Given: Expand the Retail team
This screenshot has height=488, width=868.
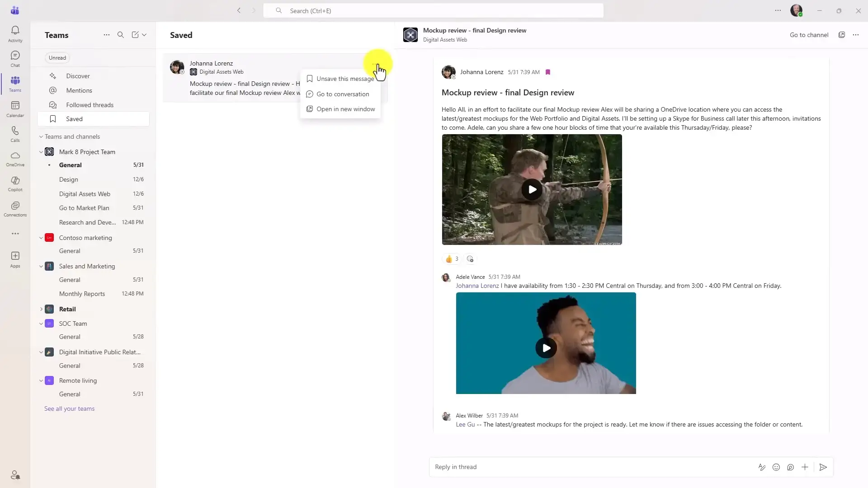Looking at the screenshot, I should click(x=41, y=309).
